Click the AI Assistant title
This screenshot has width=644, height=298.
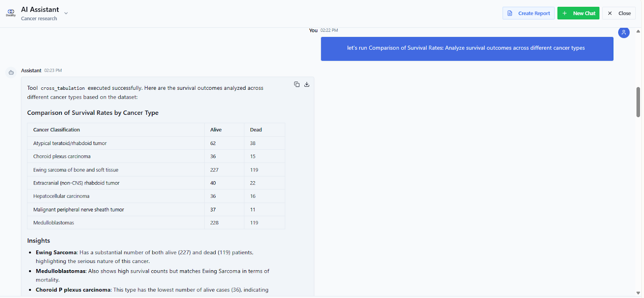coord(40,9)
